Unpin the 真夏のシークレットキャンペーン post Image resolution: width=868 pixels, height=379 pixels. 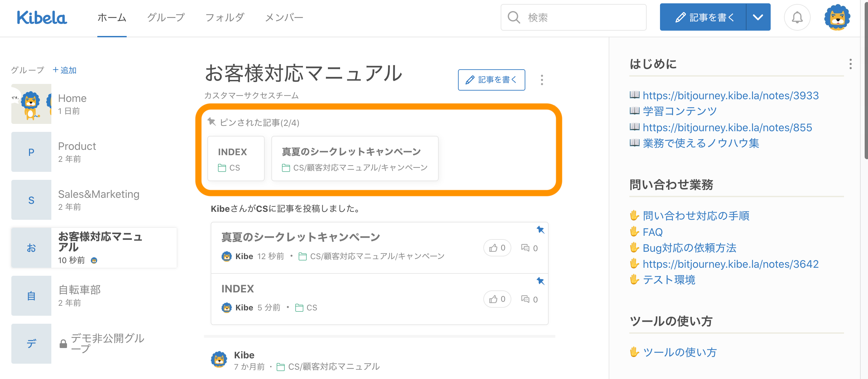[x=540, y=230]
